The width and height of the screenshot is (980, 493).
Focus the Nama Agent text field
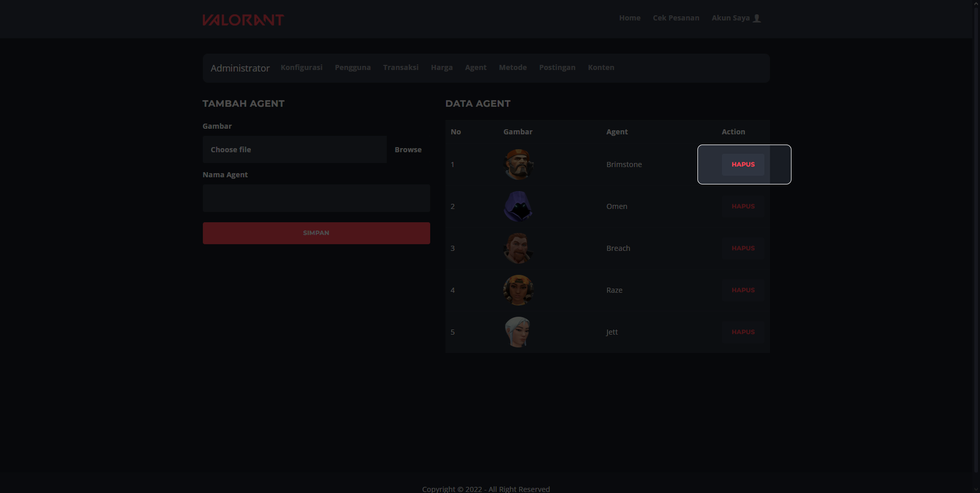(316, 198)
